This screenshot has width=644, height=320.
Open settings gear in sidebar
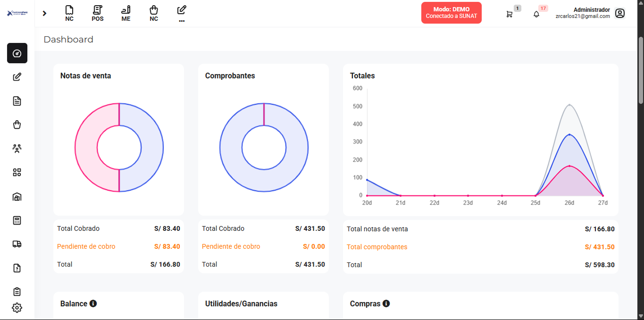[x=17, y=308]
